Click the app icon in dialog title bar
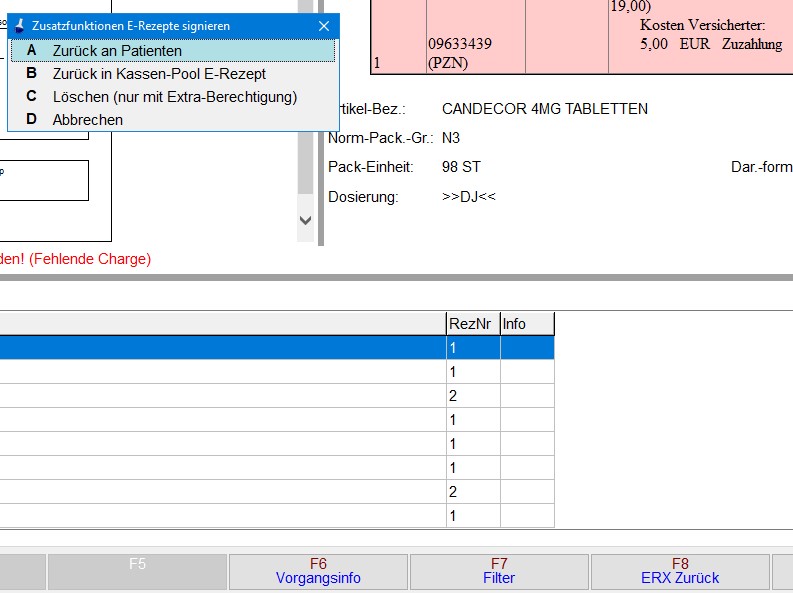 [x=19, y=26]
